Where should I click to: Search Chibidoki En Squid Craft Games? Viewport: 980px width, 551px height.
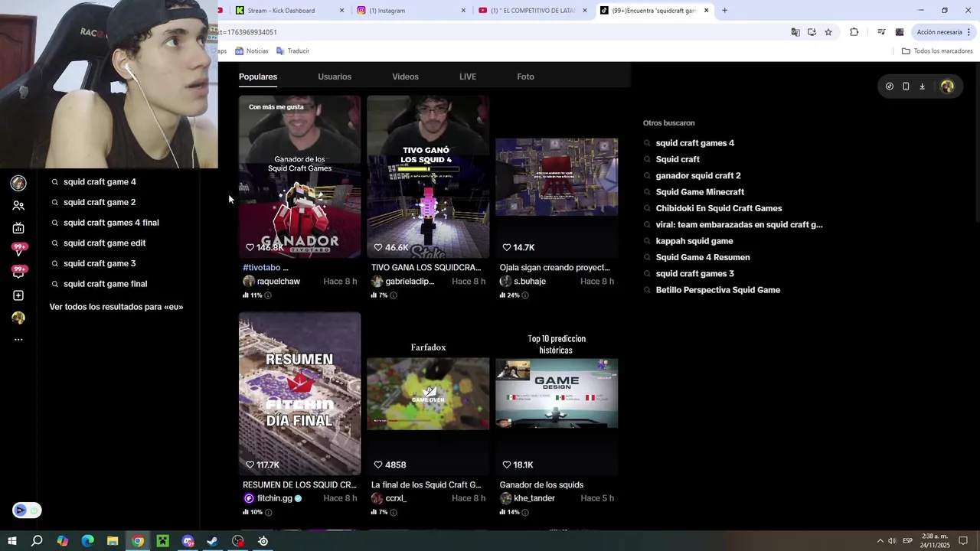(x=719, y=208)
